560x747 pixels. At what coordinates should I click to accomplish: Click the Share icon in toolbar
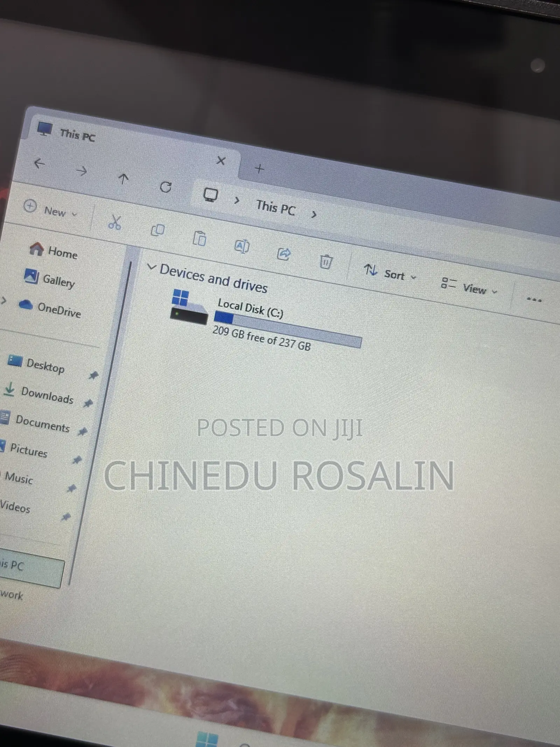click(283, 253)
